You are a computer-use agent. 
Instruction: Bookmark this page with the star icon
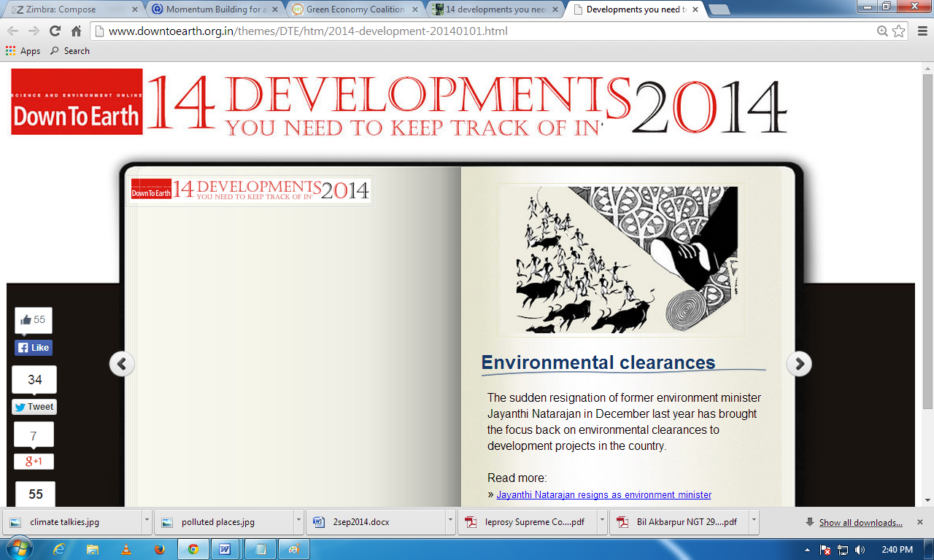click(899, 31)
